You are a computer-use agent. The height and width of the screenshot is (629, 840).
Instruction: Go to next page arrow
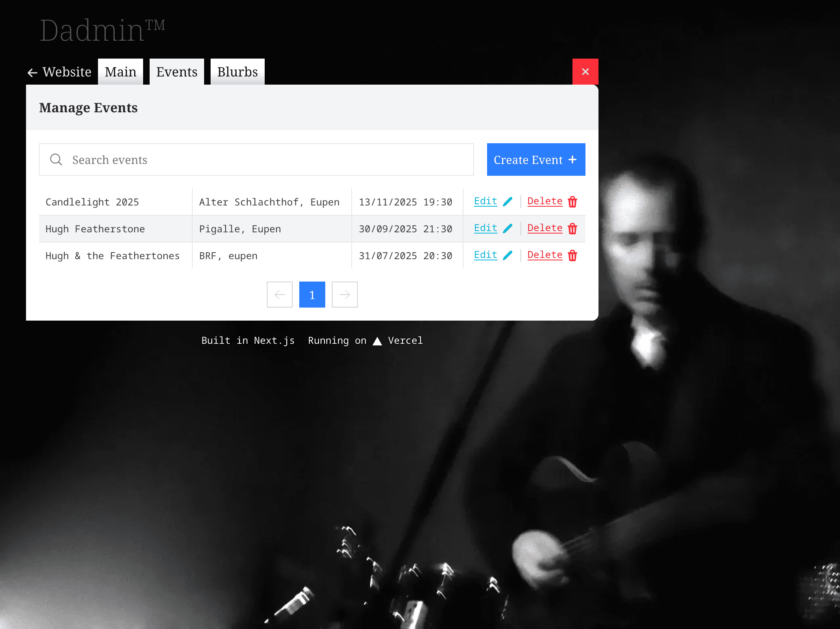click(345, 295)
